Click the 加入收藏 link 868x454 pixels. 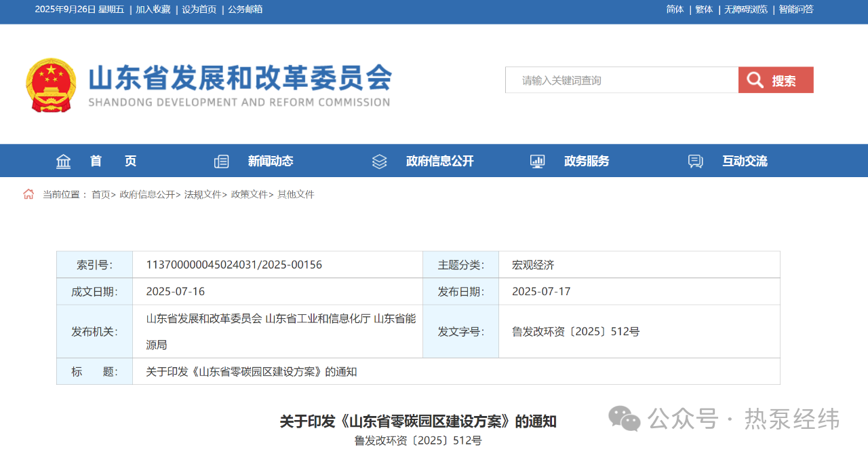click(153, 10)
